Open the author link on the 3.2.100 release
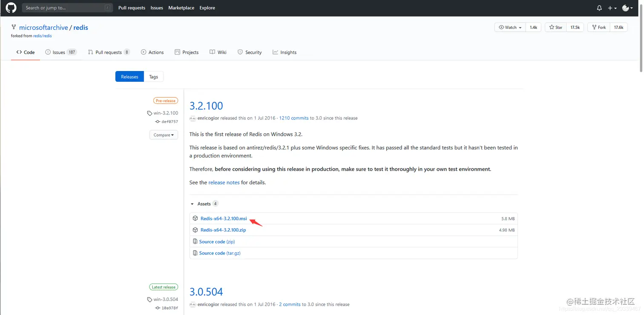 pyautogui.click(x=208, y=118)
